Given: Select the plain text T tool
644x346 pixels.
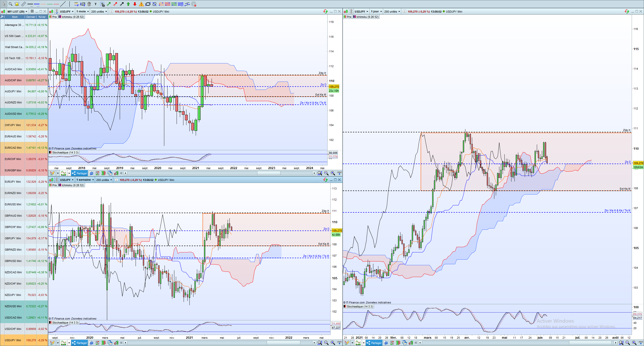Looking at the screenshot, I should [96, 4].
